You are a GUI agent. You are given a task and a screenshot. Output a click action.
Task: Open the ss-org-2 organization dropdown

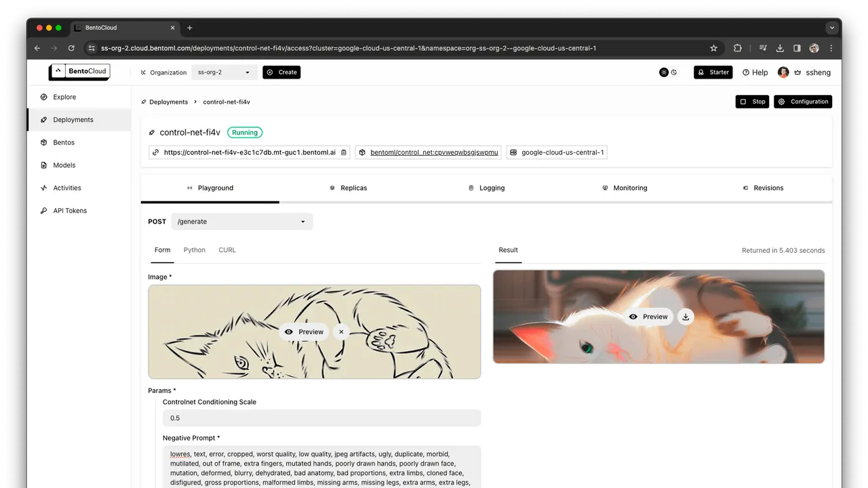[224, 73]
